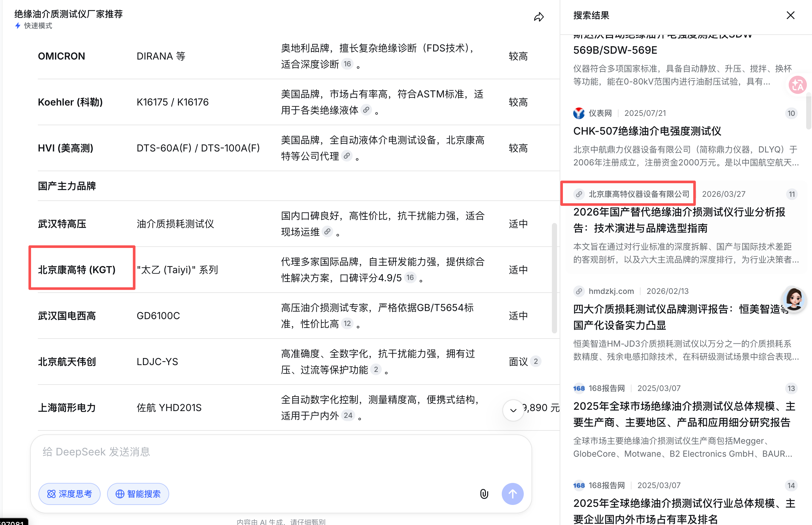Viewport: 812px width, 525px height.
Task: Click the translate floating icon
Action: tap(797, 85)
